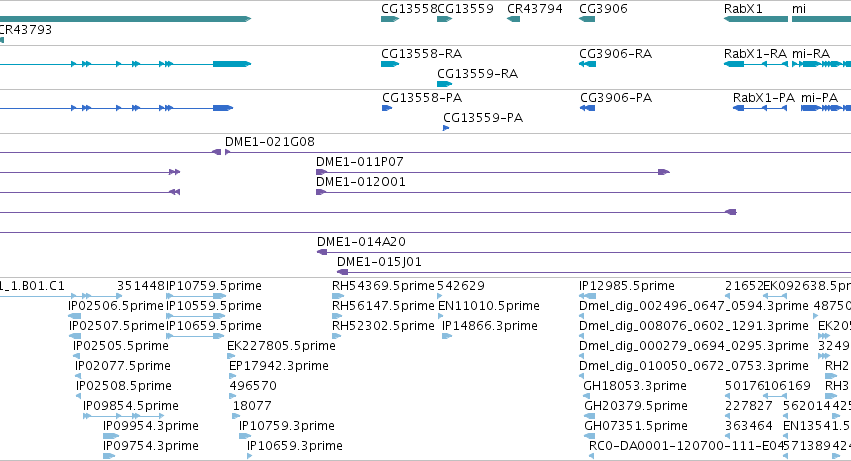Click transcript label CG3906-RA

(615, 54)
